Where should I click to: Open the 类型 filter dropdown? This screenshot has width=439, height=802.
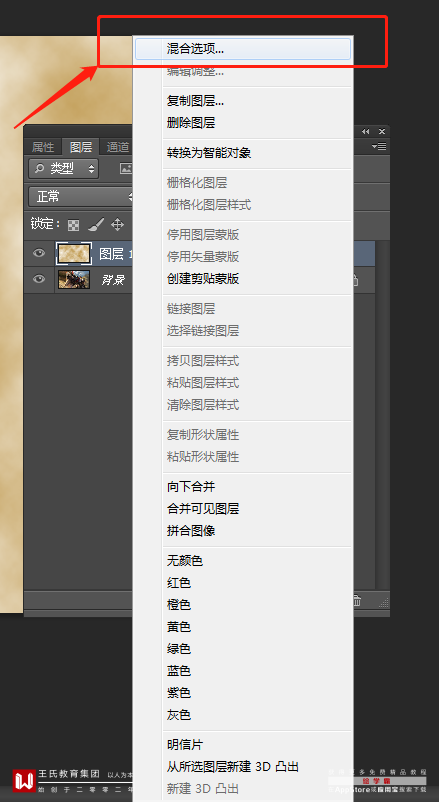63,168
